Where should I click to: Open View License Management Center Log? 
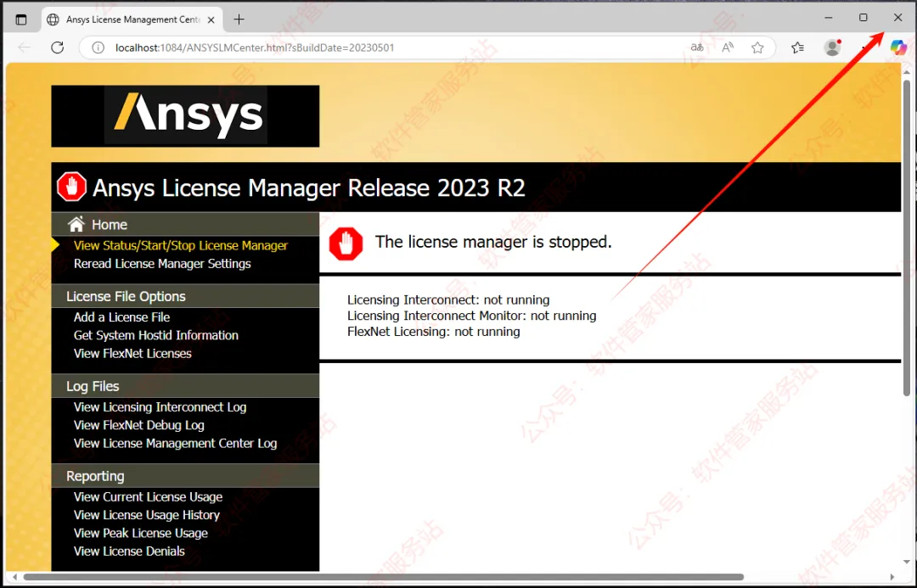175,443
